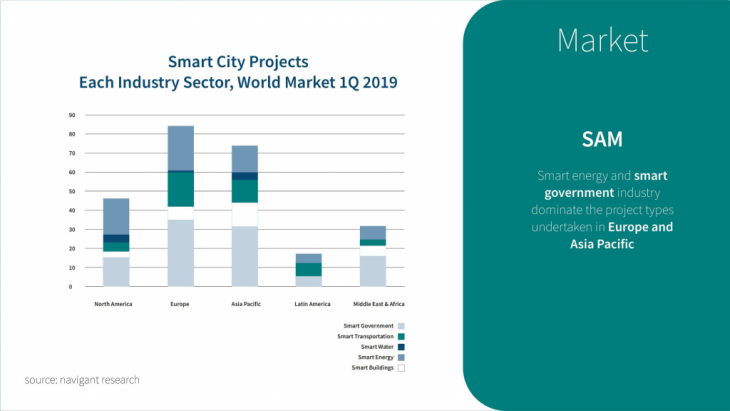Image resolution: width=730 pixels, height=411 pixels.
Task: Select the Europe axis label
Action: 181,303
